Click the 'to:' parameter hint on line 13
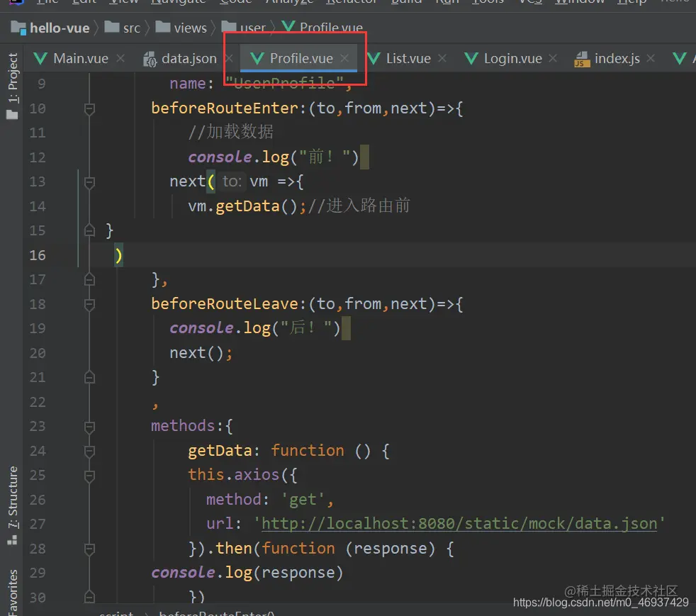This screenshot has height=616, width=696. [231, 181]
